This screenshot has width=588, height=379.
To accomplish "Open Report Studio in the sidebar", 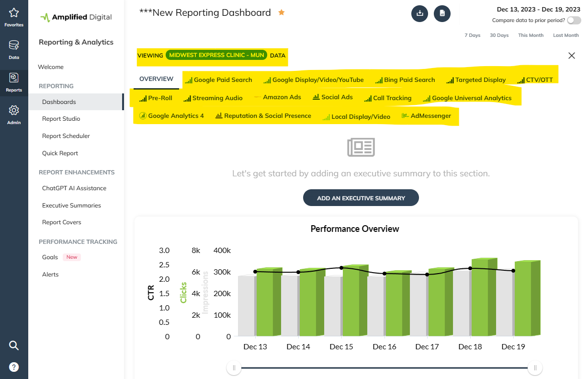I will 61,119.
